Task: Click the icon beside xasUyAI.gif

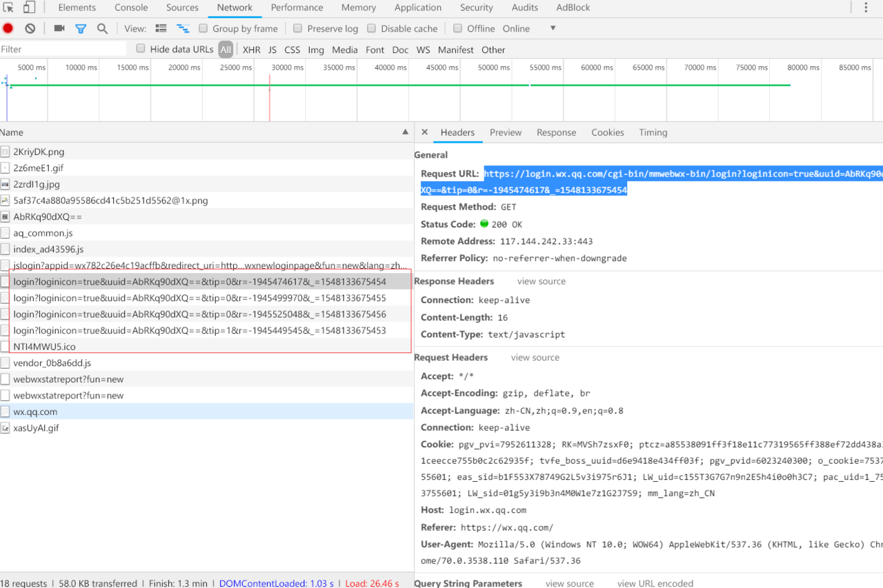Action: pos(6,428)
